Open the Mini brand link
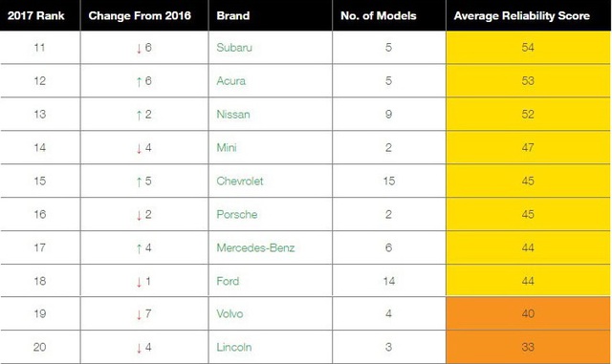This screenshot has height=364, width=612. pyautogui.click(x=227, y=148)
